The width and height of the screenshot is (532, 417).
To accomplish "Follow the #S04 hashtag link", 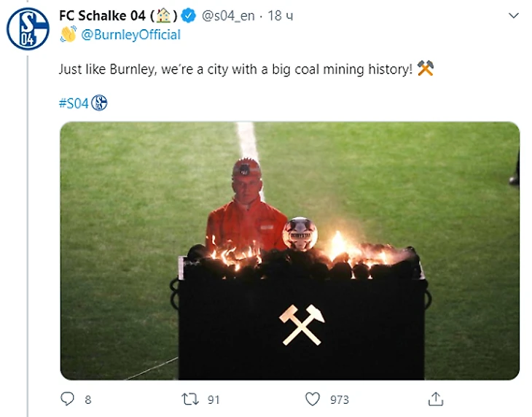I will [73, 104].
